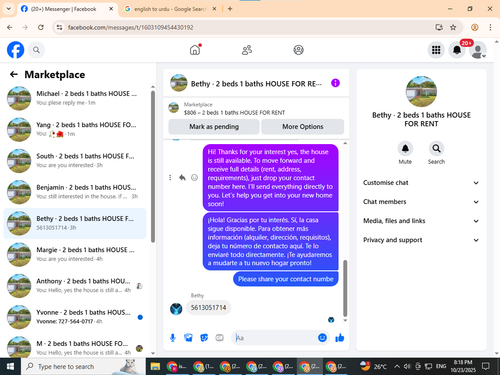Open Chrome three-dot menu
This screenshot has height=375, width=500.
pos(490,27)
